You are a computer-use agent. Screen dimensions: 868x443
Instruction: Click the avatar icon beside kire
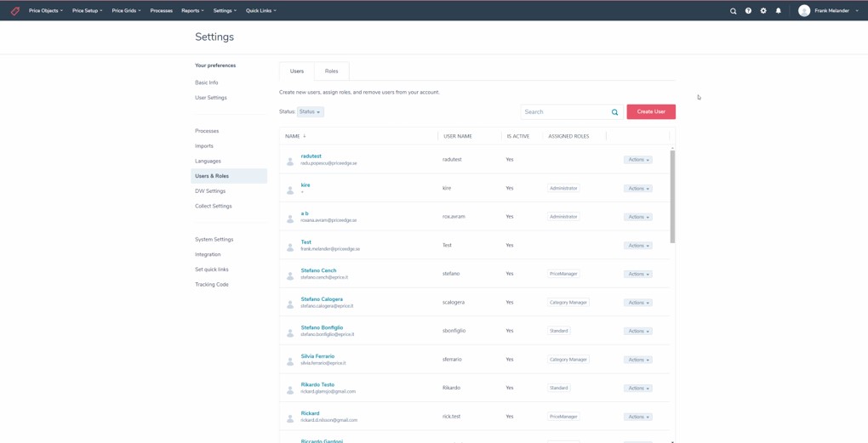289,190
